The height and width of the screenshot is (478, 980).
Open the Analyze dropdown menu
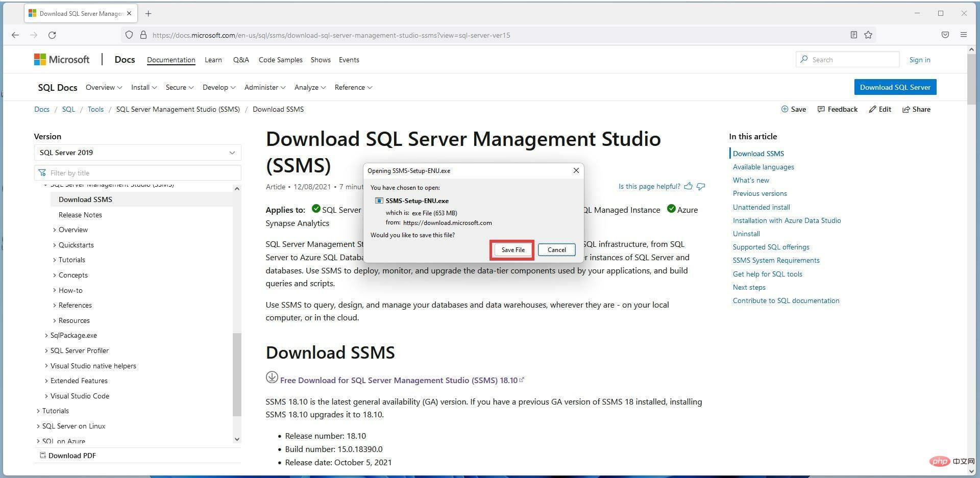(310, 87)
